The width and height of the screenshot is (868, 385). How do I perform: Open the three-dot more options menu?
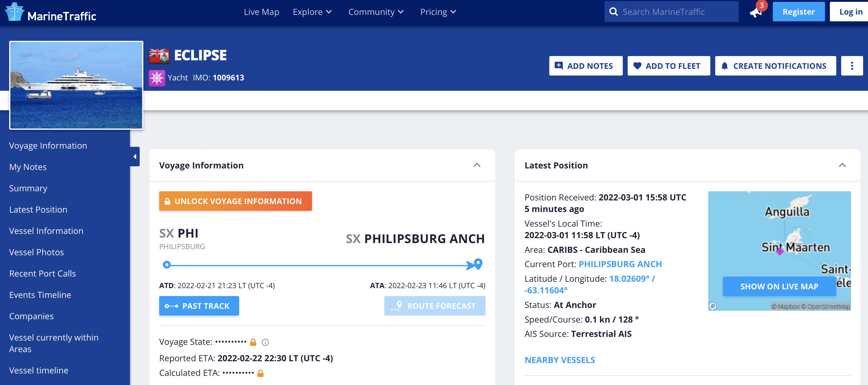(852, 66)
